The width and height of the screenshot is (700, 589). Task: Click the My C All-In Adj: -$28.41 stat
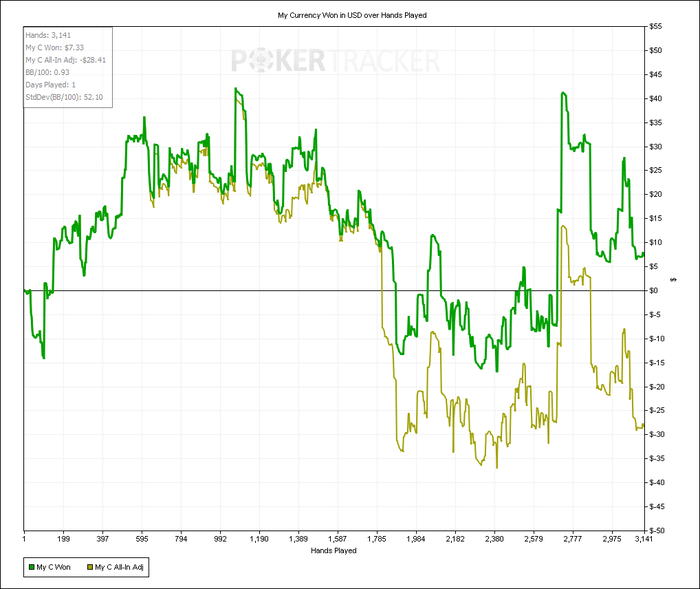tap(66, 60)
